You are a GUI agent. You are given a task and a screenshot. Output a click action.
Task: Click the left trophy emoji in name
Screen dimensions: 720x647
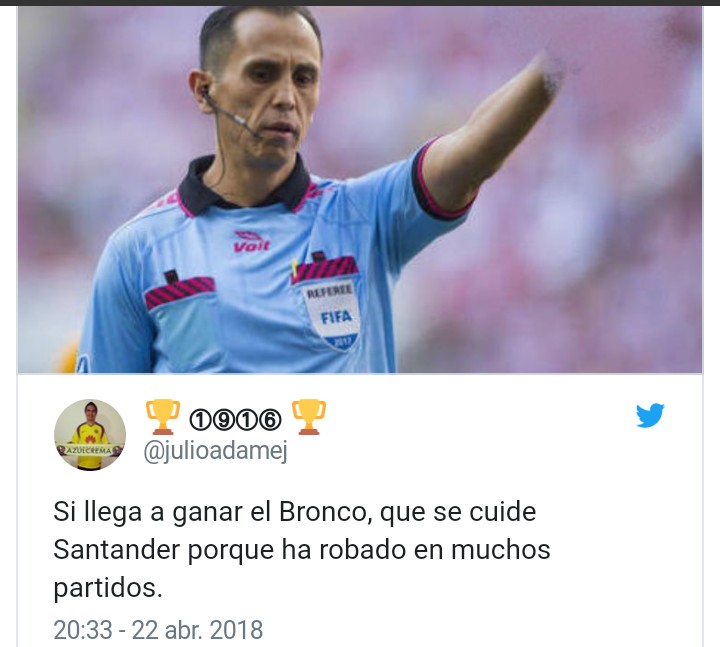click(163, 417)
